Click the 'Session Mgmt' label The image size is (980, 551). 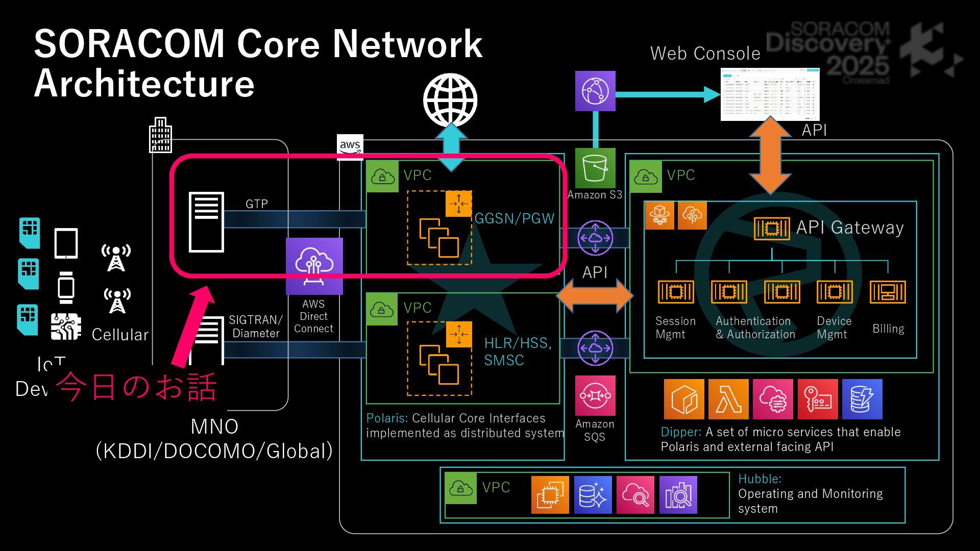[x=675, y=328]
